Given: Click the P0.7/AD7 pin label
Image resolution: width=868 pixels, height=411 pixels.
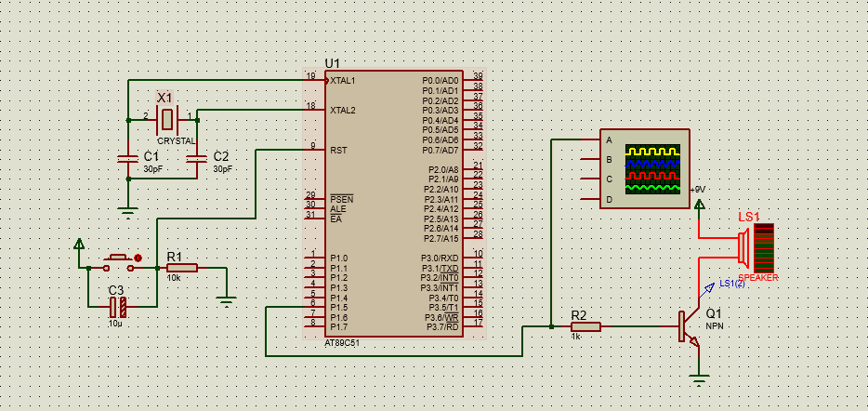Looking at the screenshot, I should click(441, 150).
